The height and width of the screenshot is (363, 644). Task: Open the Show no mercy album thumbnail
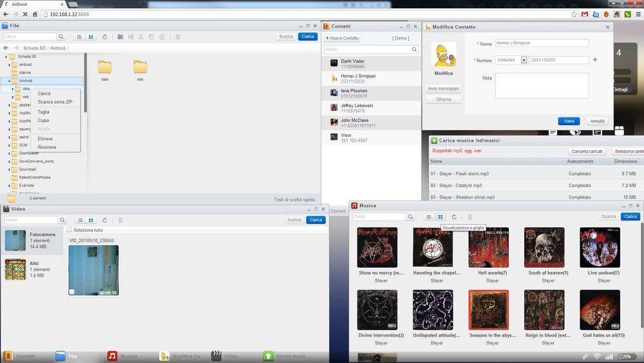point(377,248)
